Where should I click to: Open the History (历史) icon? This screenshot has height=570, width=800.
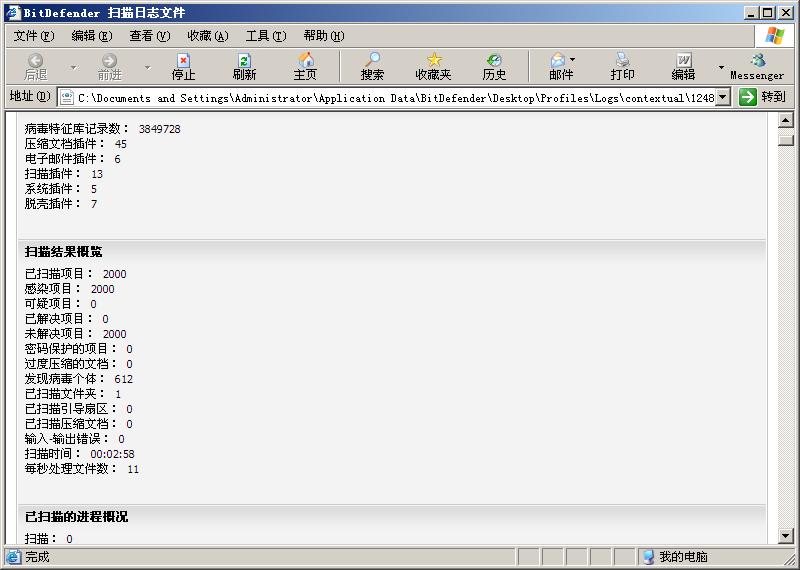point(494,60)
